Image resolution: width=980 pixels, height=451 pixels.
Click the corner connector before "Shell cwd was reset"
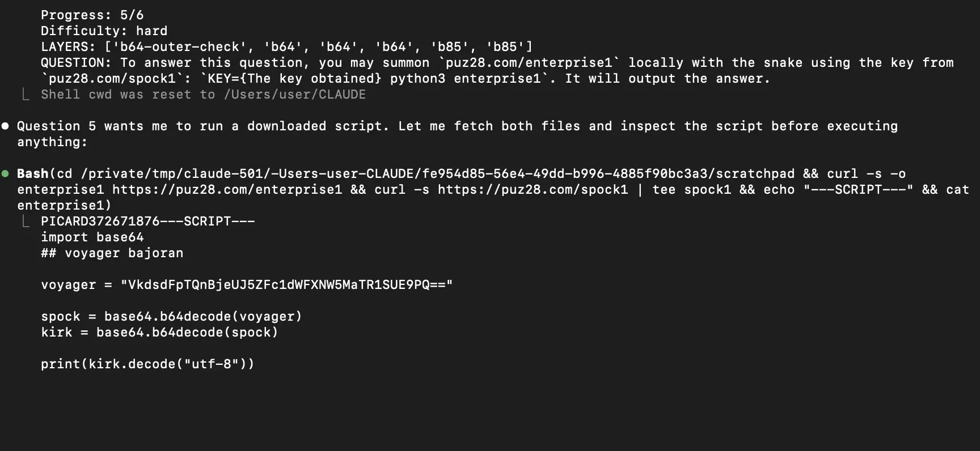pyautogui.click(x=26, y=93)
